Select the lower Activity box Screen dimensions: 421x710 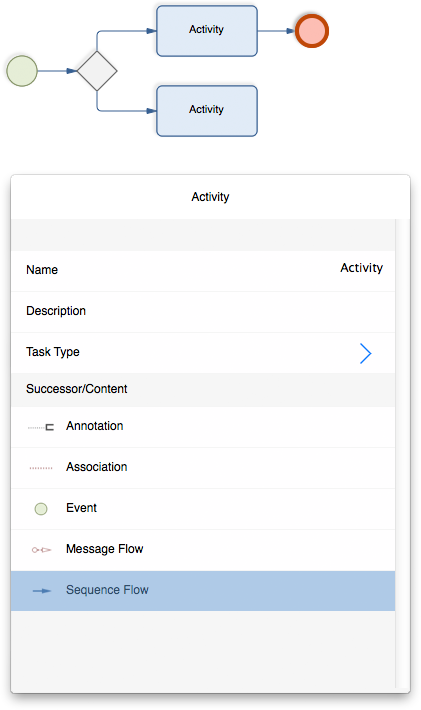207,111
